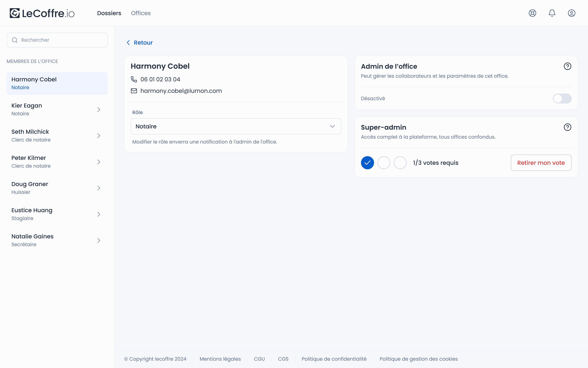Click the third empty vote circle

tap(400, 163)
